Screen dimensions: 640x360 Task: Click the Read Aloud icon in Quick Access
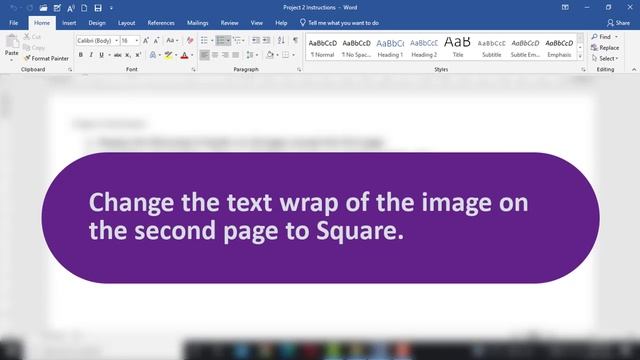click(71, 8)
